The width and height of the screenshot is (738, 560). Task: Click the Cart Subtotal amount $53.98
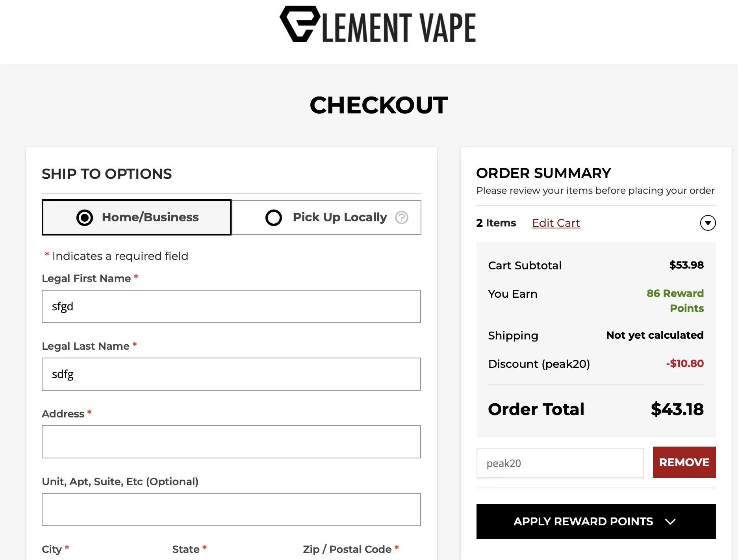click(x=686, y=265)
